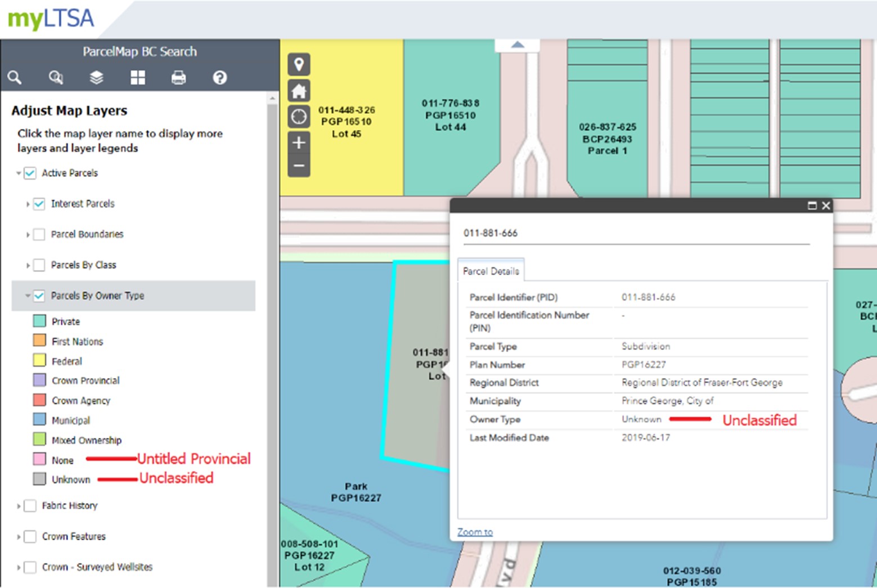
Task: Click the print map icon
Action: click(x=179, y=78)
